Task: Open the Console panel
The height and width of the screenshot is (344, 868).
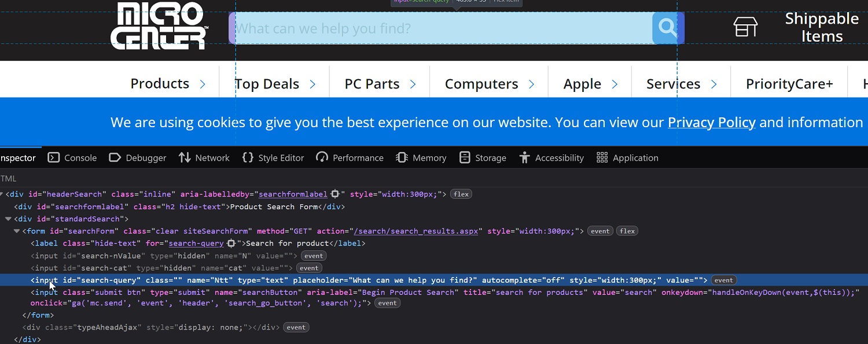Action: tap(80, 157)
